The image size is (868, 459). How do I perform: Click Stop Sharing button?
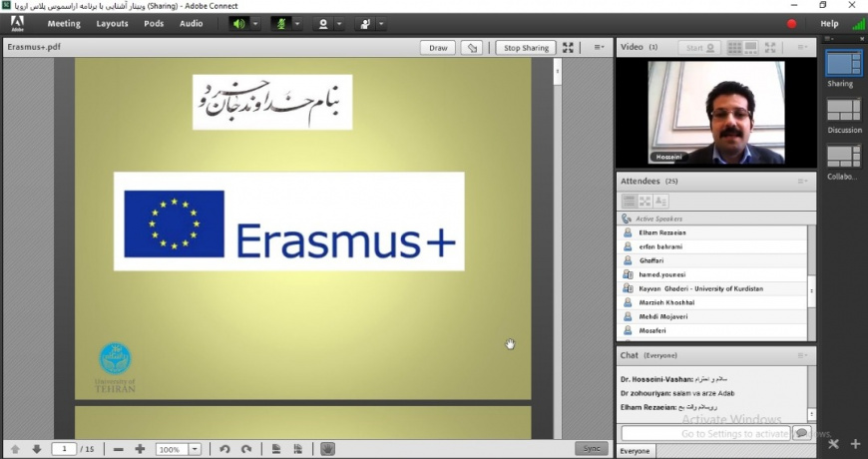click(x=526, y=48)
